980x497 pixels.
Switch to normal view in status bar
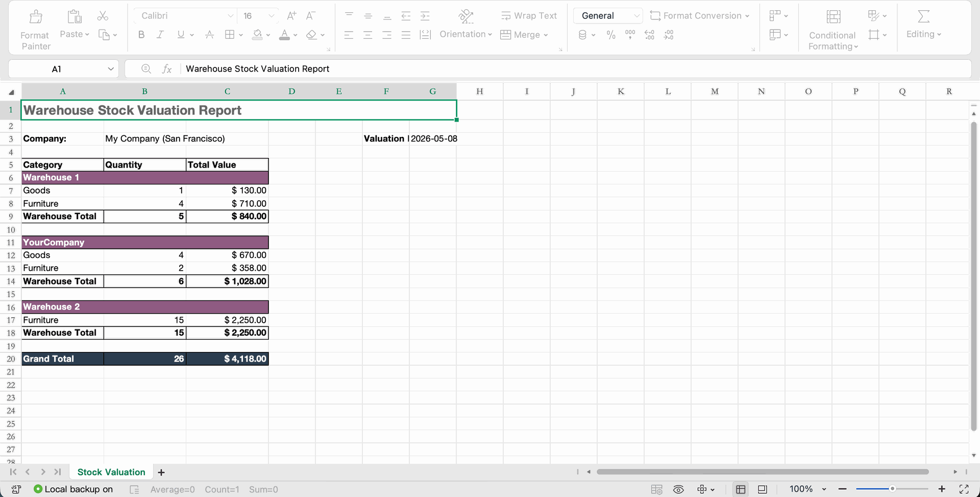pyautogui.click(x=741, y=489)
